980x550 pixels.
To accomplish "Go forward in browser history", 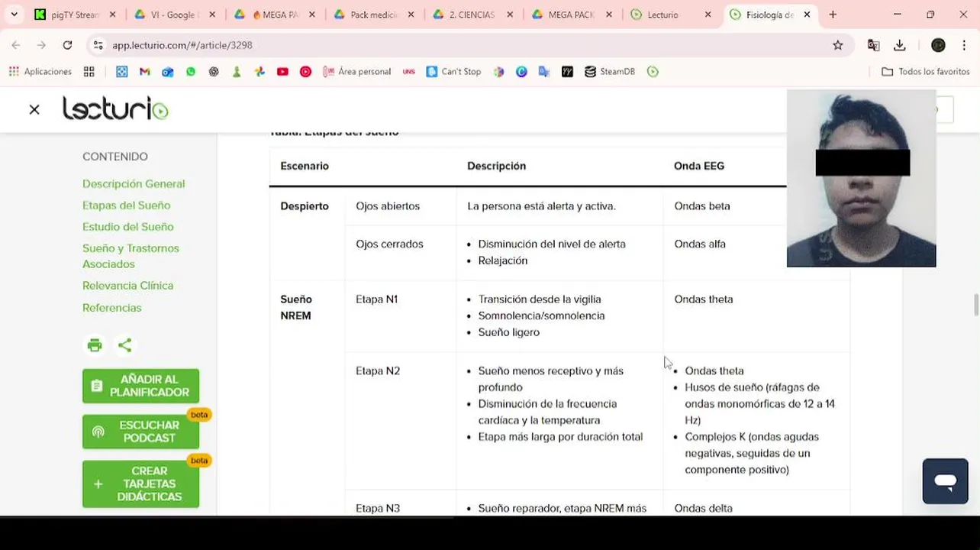I will (x=41, y=45).
